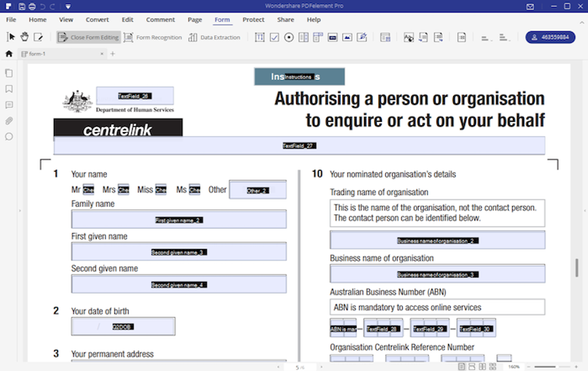Open the quick access toolbar dropdown arrow
This screenshot has width=588, height=371.
click(68, 6)
